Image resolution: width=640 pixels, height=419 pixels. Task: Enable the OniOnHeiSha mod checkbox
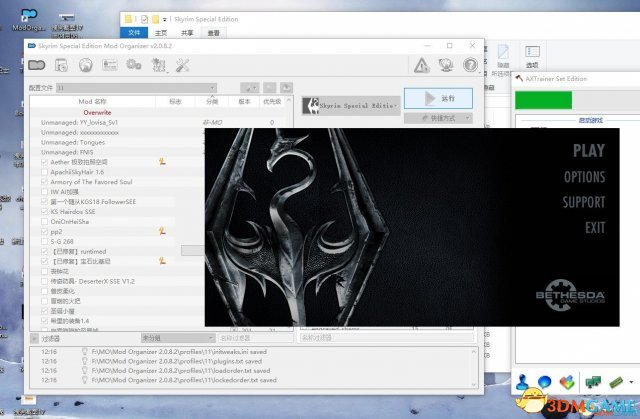tap(44, 222)
